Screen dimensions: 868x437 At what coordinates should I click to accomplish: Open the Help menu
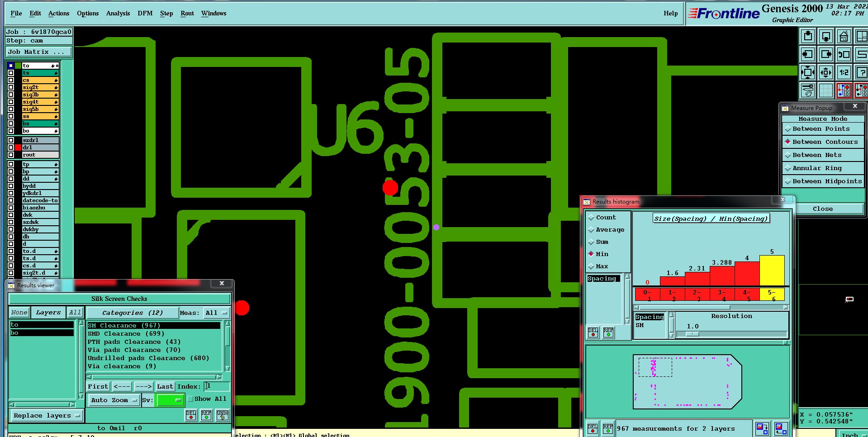tap(671, 13)
